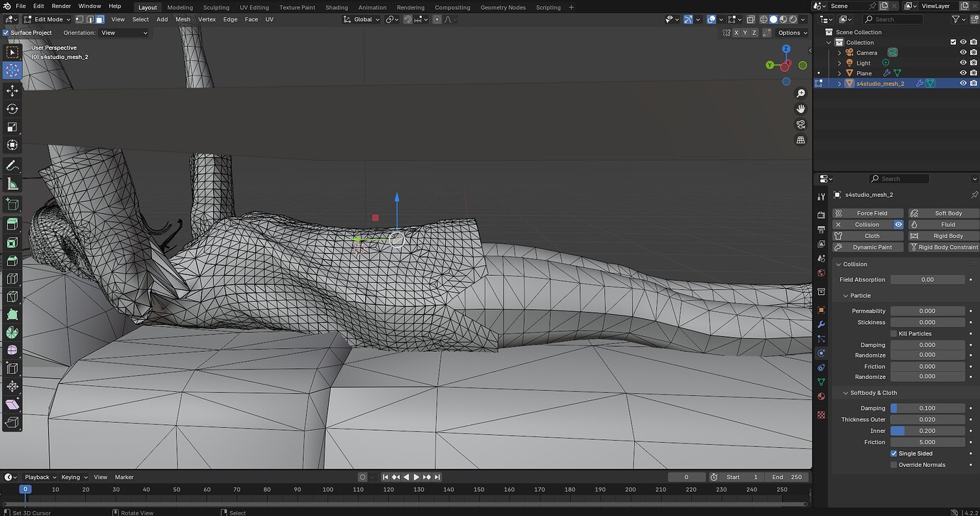
Task: Select the Loop Cut tool
Action: coord(12,279)
